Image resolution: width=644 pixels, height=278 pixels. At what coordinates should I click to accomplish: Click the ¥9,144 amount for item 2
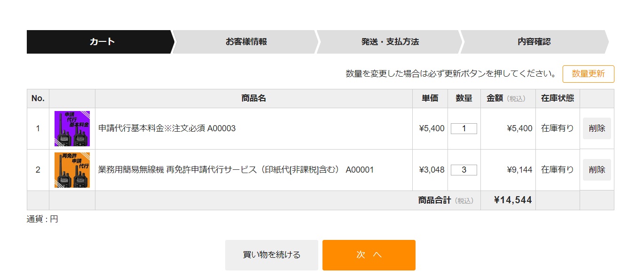(x=519, y=170)
